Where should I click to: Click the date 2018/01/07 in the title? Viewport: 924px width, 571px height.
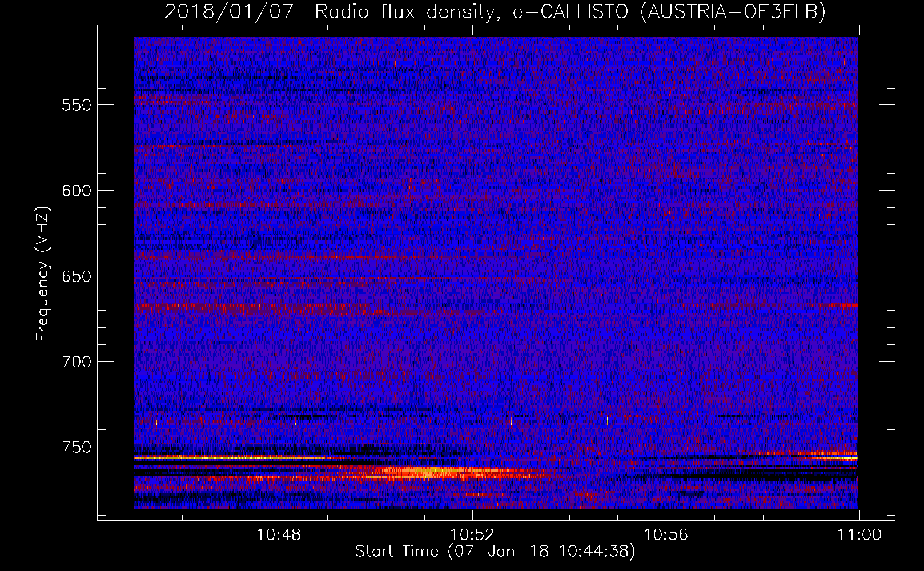(x=230, y=11)
